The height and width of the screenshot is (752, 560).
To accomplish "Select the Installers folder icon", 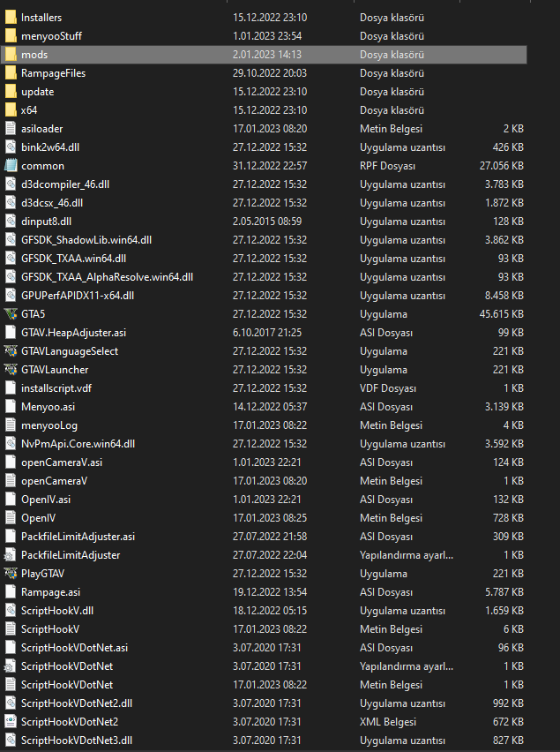I will [11, 18].
